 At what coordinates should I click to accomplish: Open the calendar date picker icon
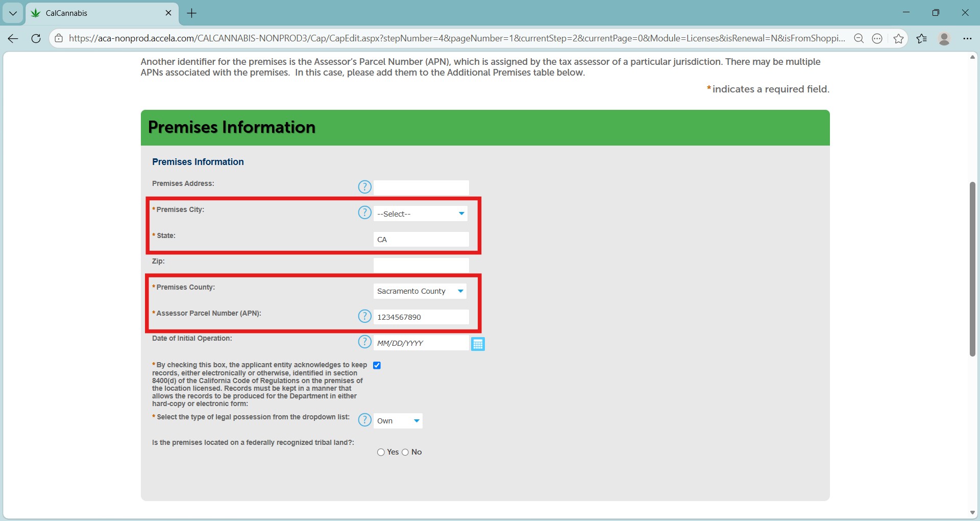coord(478,344)
